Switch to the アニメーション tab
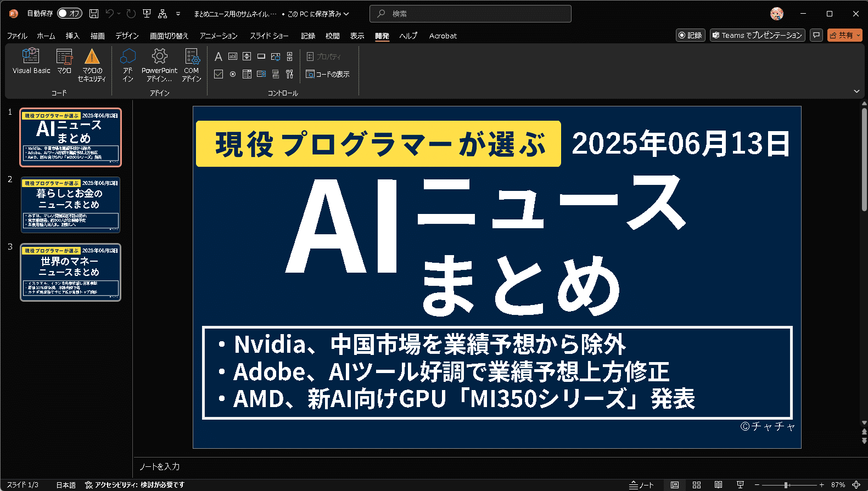 tap(219, 36)
